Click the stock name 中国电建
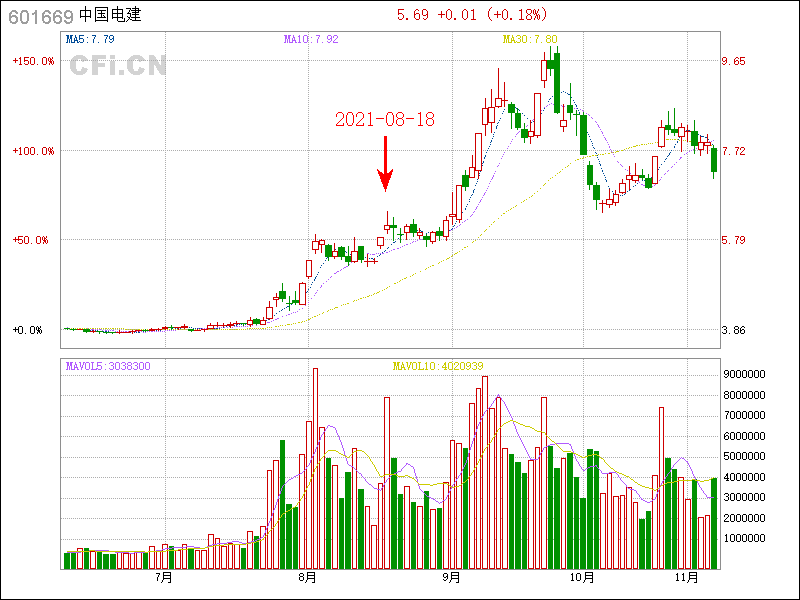Screen dimensions: 800x600 click(110, 15)
